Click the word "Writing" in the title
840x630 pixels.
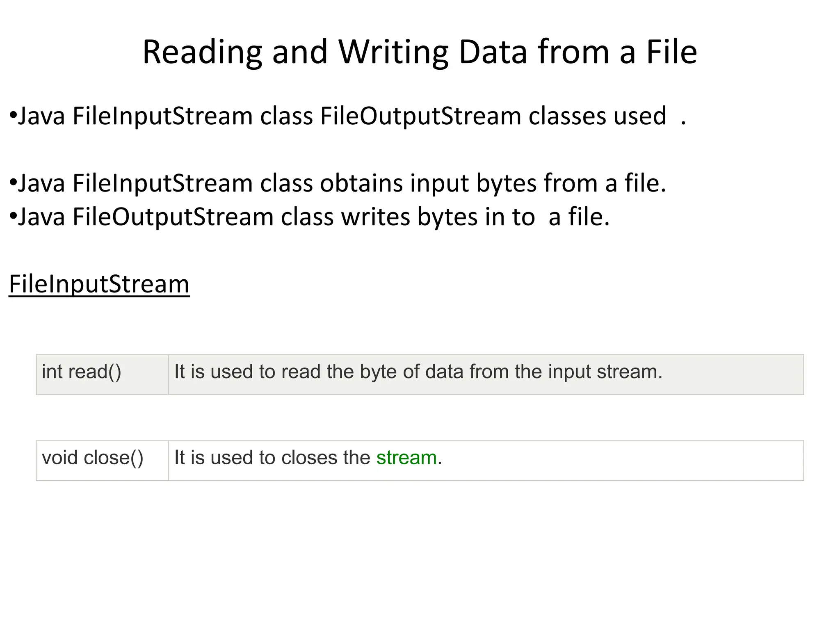tap(393, 52)
